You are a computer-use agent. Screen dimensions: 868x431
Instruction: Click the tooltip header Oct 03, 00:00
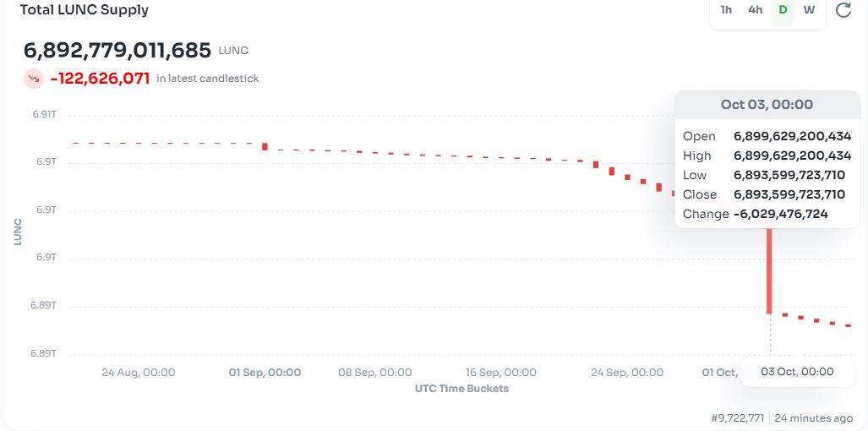pyautogui.click(x=767, y=105)
